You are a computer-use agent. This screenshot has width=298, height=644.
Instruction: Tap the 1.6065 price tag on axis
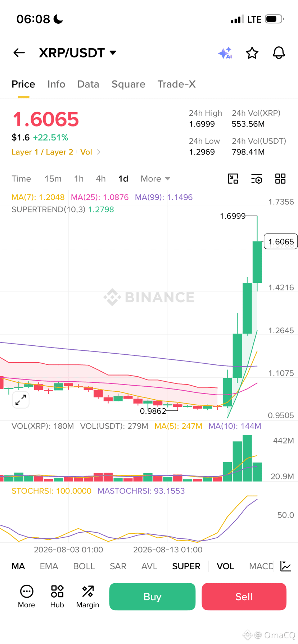click(x=281, y=241)
